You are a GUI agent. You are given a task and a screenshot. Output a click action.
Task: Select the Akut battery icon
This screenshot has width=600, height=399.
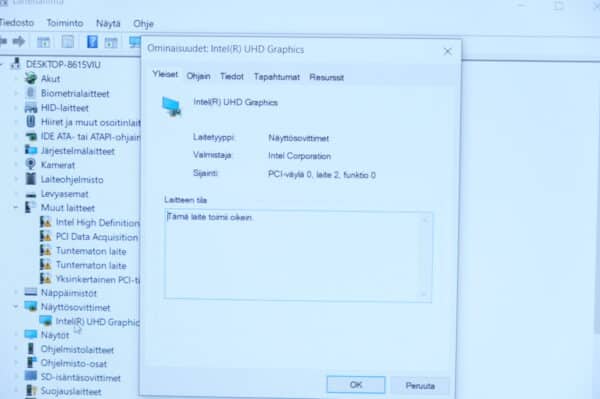pyautogui.click(x=31, y=78)
